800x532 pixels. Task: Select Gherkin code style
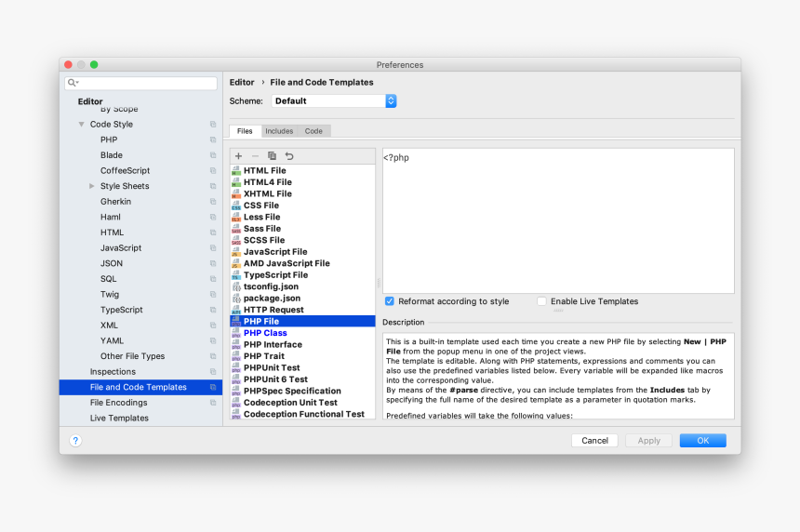point(116,202)
